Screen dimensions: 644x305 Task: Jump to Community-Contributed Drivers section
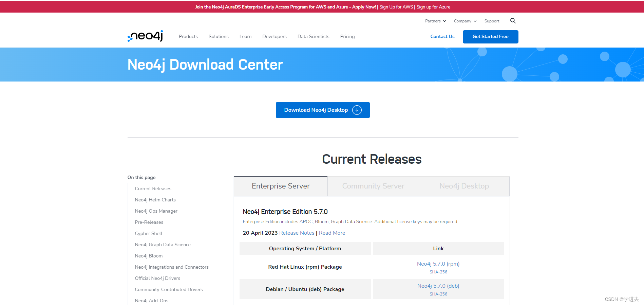(169, 289)
